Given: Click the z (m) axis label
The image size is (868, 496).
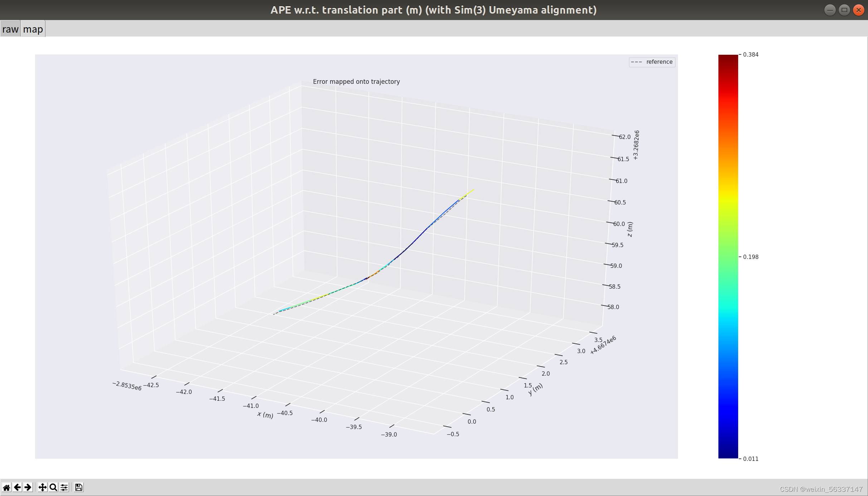Looking at the screenshot, I should pyautogui.click(x=630, y=229).
